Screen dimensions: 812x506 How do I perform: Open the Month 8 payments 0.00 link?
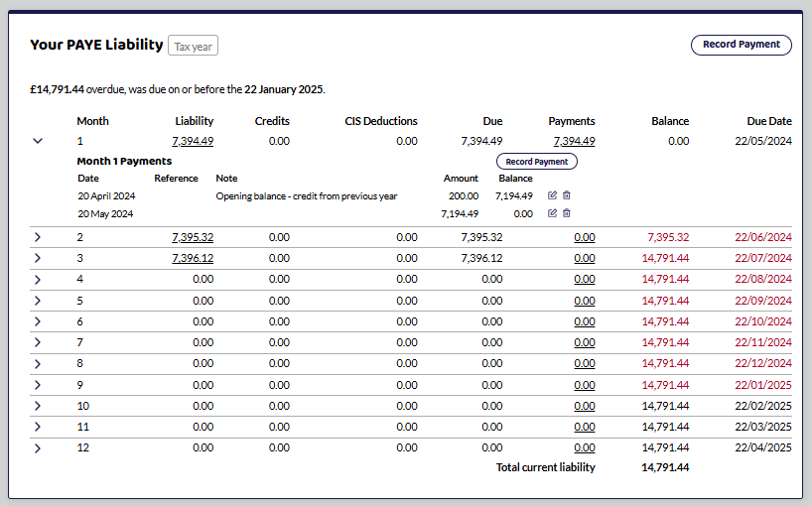(x=585, y=363)
